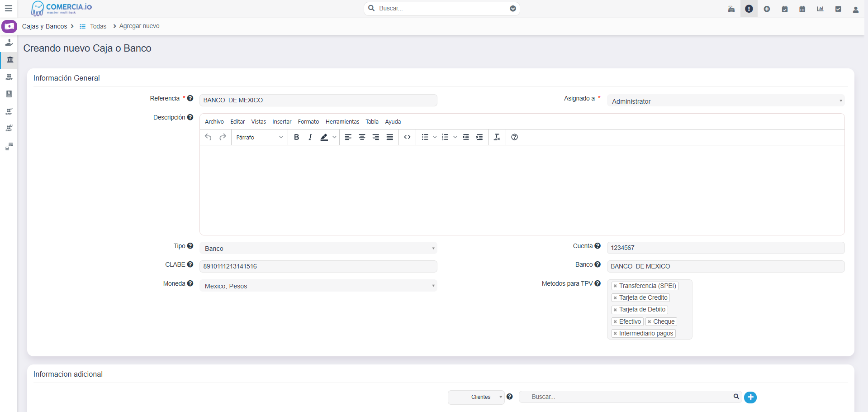Open source code view

[408, 137]
